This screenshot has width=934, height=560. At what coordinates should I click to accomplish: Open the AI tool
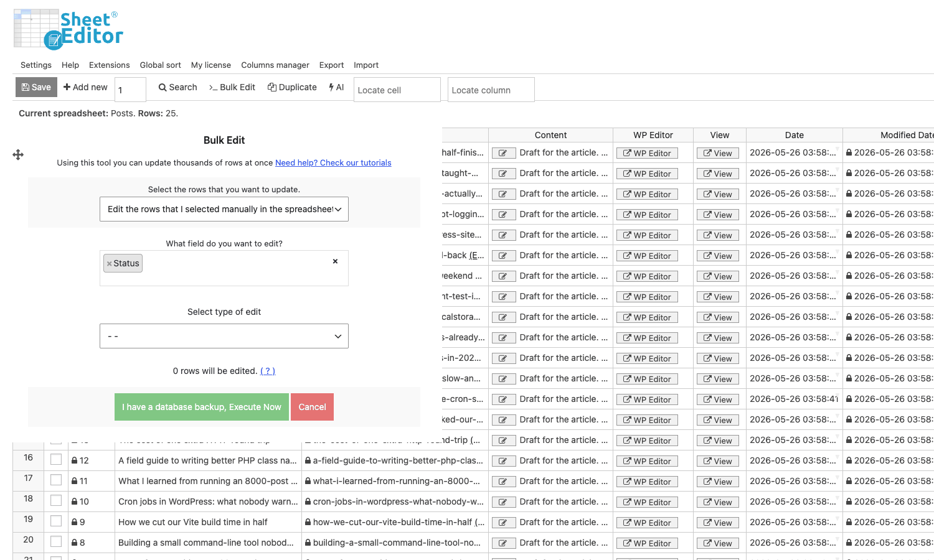click(336, 87)
